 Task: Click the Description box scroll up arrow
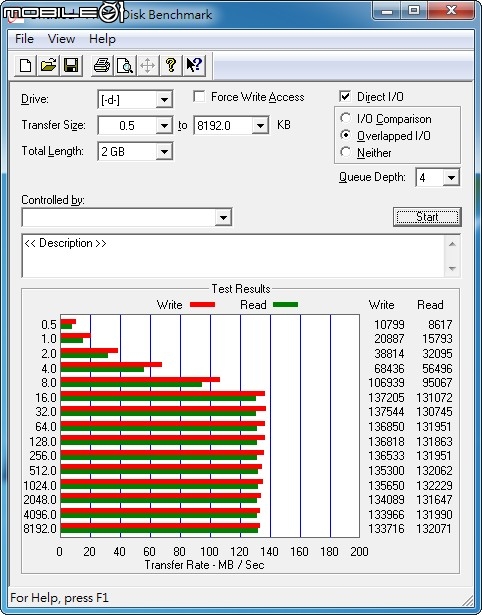(x=452, y=244)
